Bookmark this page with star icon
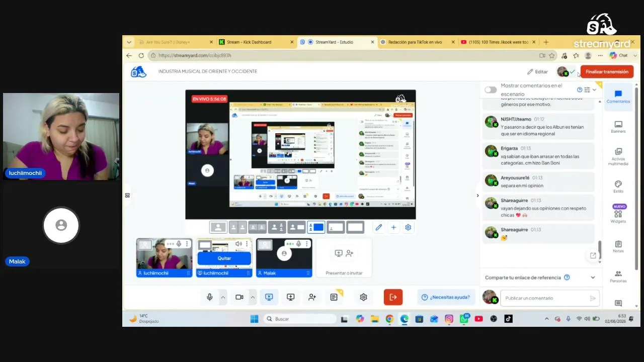 pos(552,55)
